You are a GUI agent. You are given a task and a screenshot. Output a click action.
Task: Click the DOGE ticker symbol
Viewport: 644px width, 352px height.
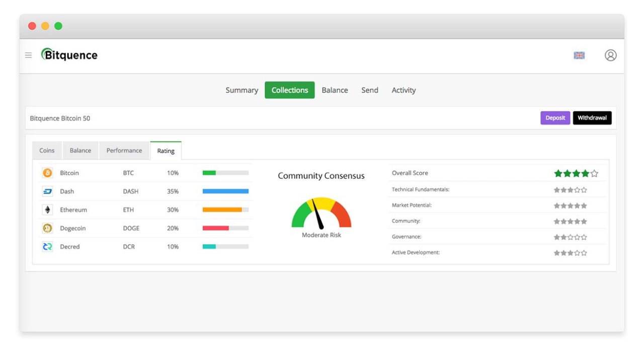pos(131,228)
